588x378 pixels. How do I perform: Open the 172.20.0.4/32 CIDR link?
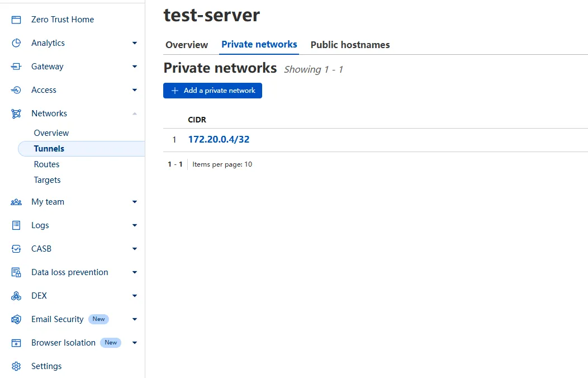point(219,139)
